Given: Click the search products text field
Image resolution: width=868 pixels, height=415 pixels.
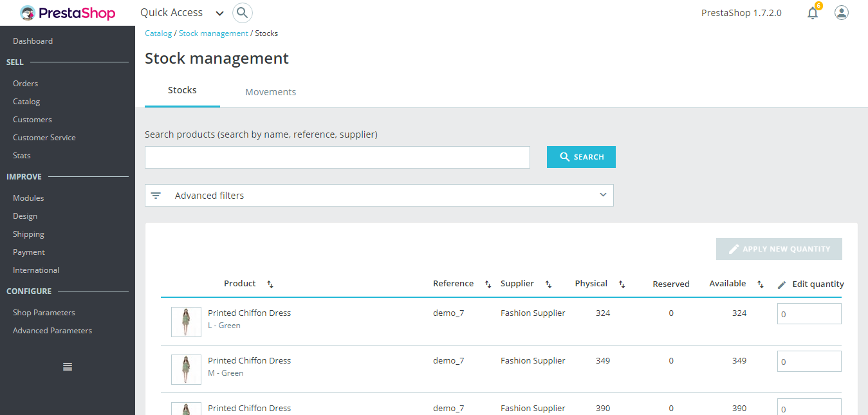Looking at the screenshot, I should pos(337,158).
